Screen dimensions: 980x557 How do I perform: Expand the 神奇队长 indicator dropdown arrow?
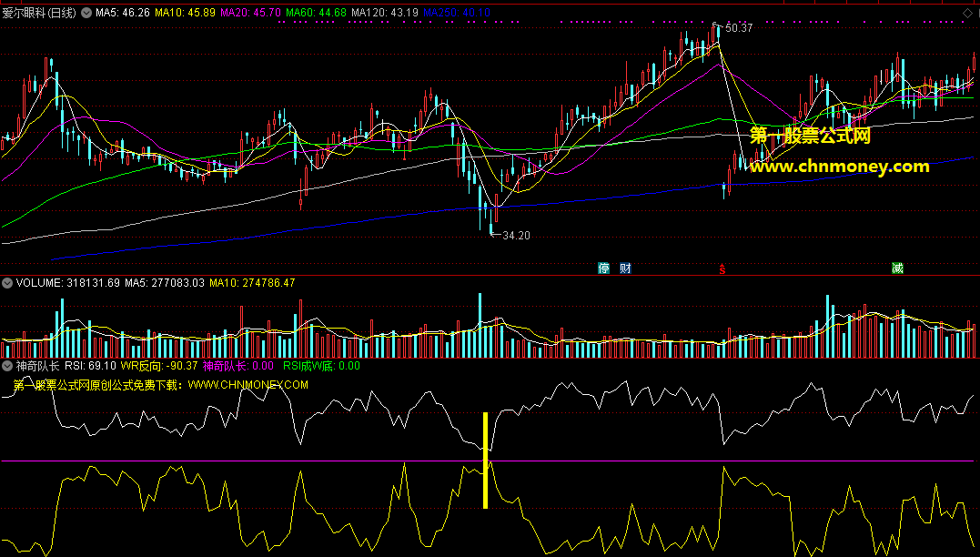click(7, 366)
